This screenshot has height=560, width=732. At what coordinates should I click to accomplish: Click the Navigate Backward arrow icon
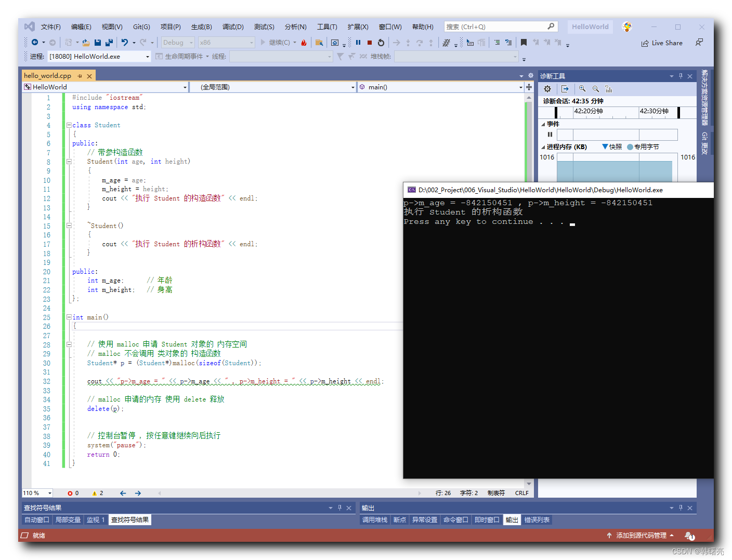(x=35, y=43)
